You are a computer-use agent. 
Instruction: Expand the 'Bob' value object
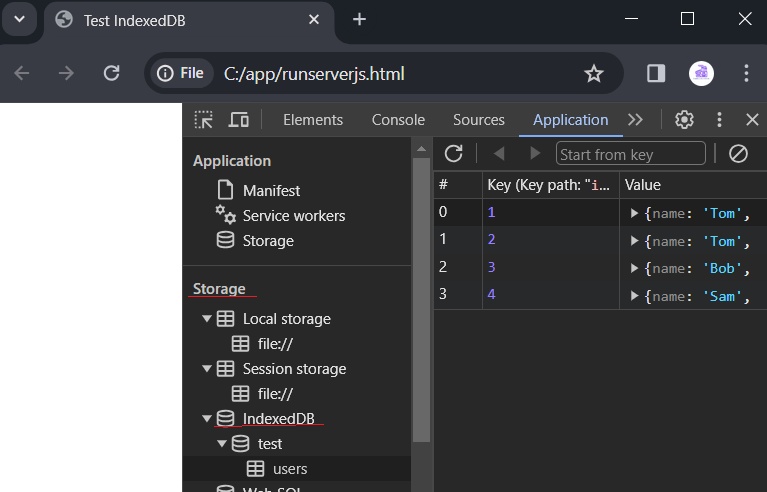pyautogui.click(x=634, y=268)
